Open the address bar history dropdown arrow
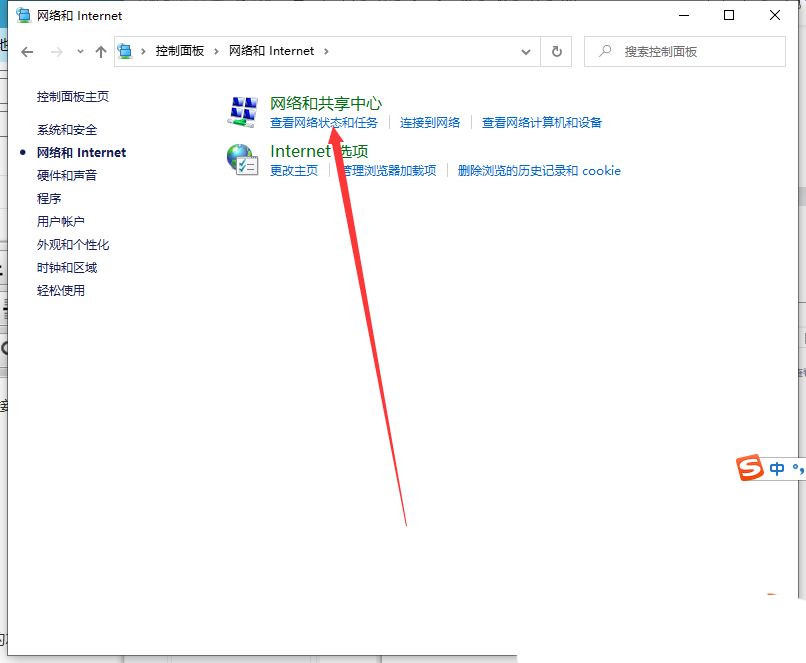The height and width of the screenshot is (663, 806). (526, 51)
